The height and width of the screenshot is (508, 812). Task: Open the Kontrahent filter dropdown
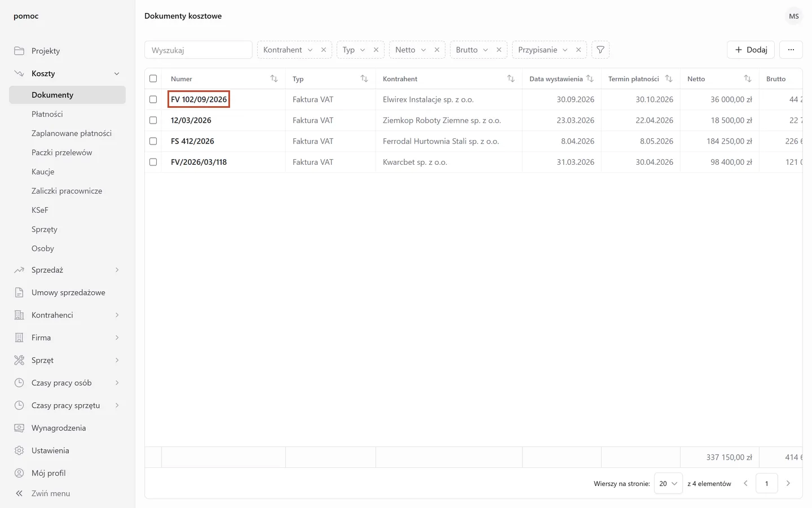(288, 50)
